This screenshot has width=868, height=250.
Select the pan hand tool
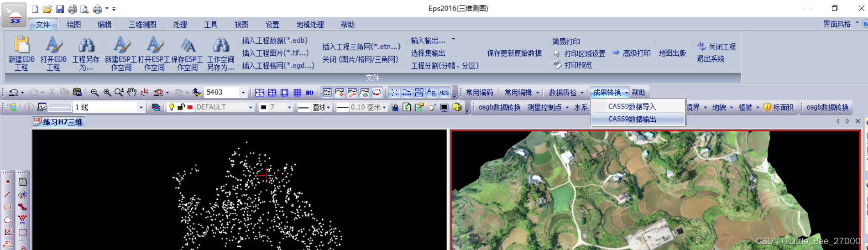pos(132,92)
